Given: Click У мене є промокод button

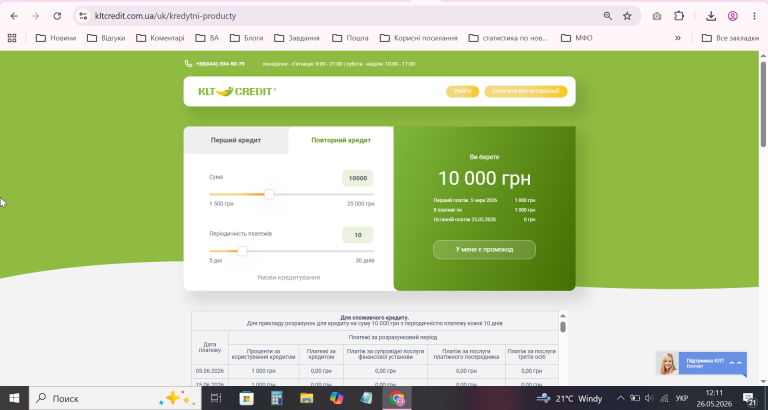Looking at the screenshot, I should click(x=484, y=249).
